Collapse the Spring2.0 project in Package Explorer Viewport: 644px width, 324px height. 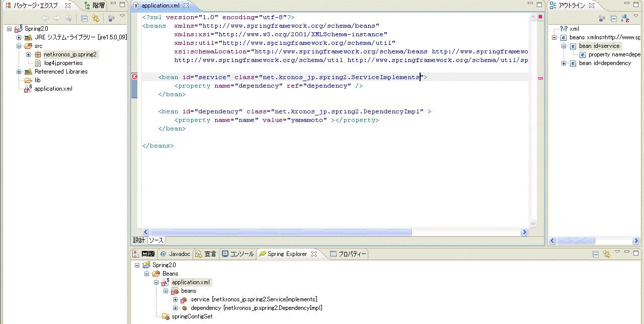tap(10, 29)
